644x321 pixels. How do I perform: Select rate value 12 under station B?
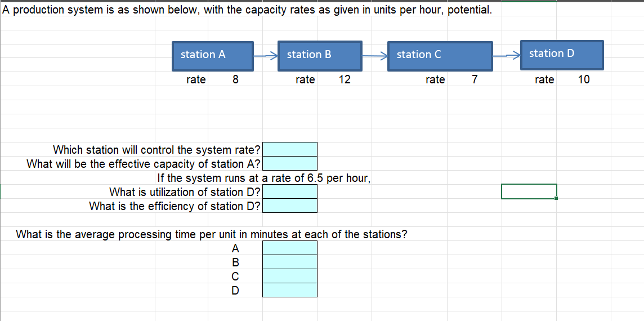[344, 79]
